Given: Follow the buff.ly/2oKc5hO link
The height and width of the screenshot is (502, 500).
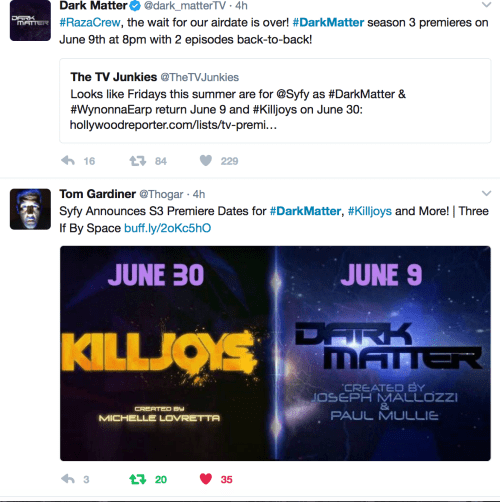Looking at the screenshot, I should [167, 228].
